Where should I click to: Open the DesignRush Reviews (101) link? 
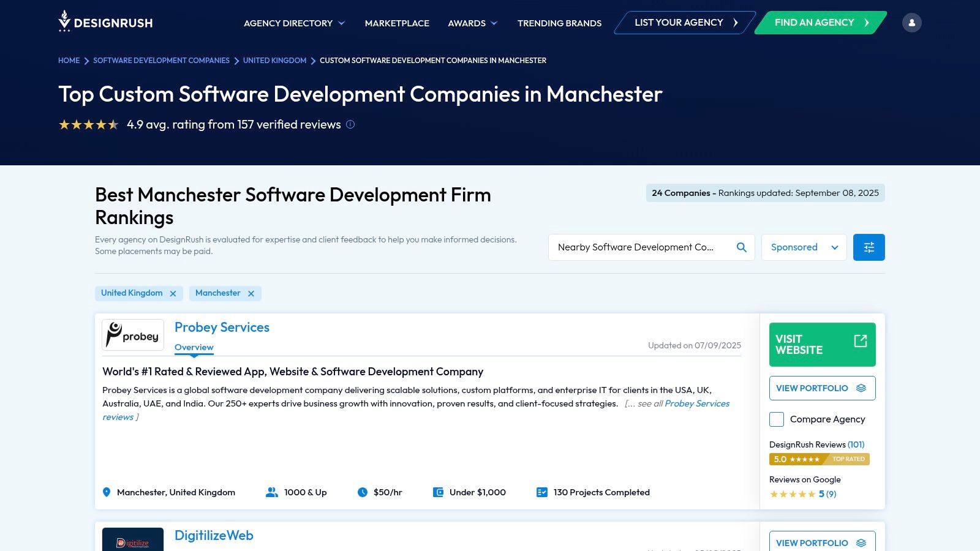(816, 444)
